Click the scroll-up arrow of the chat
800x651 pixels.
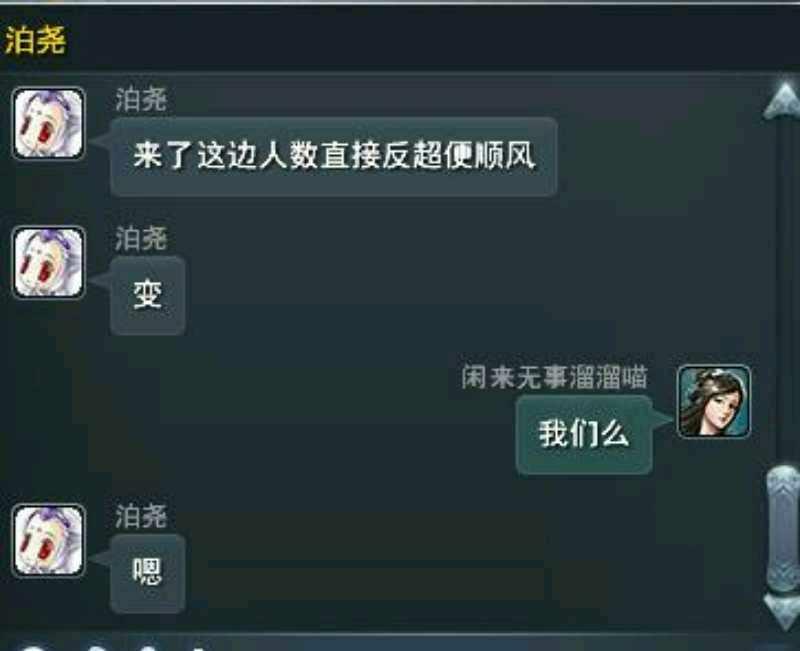[x=783, y=101]
